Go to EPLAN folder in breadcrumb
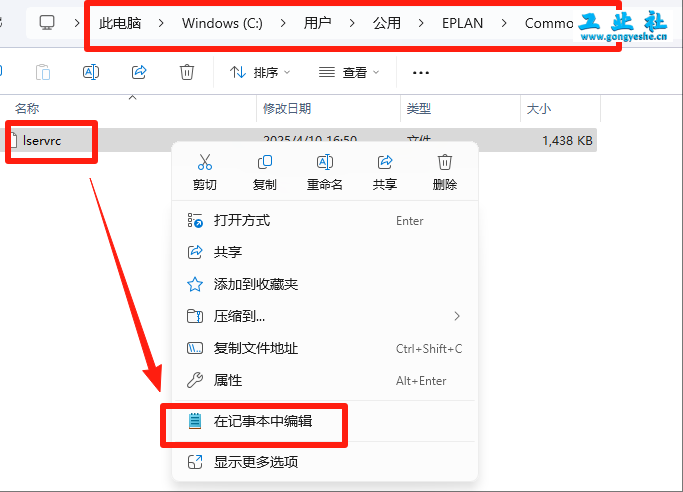Screen dimensions: 683x492 [462, 23]
